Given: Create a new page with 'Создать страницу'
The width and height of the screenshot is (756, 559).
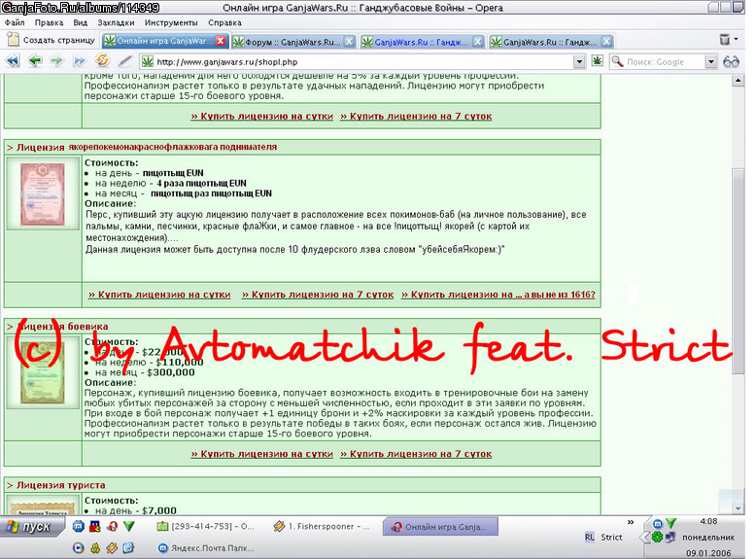Looking at the screenshot, I should [x=52, y=40].
